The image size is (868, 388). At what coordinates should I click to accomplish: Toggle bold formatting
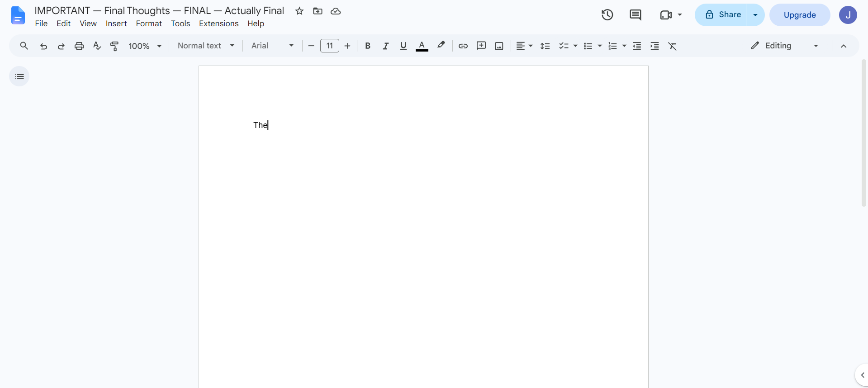pos(368,46)
